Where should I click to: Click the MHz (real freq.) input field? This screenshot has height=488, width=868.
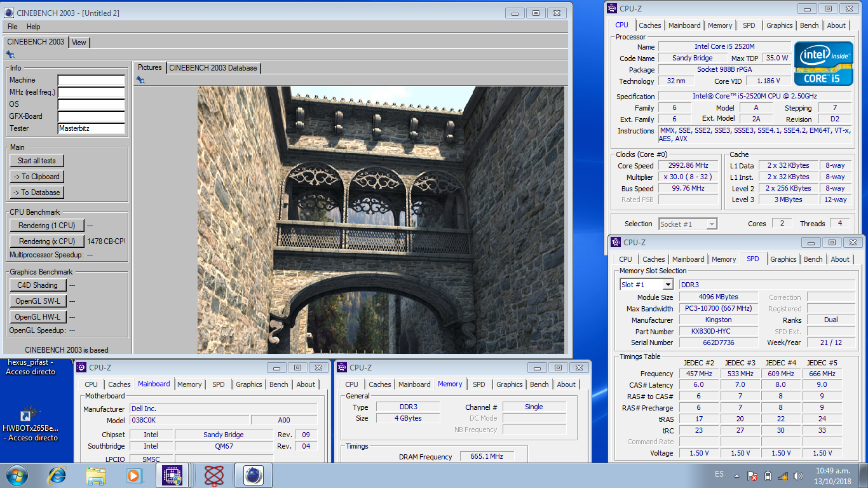pyautogui.click(x=92, y=92)
